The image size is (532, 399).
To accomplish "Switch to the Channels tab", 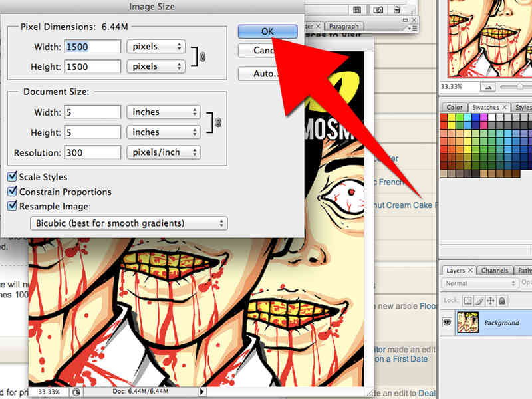I will click(495, 271).
